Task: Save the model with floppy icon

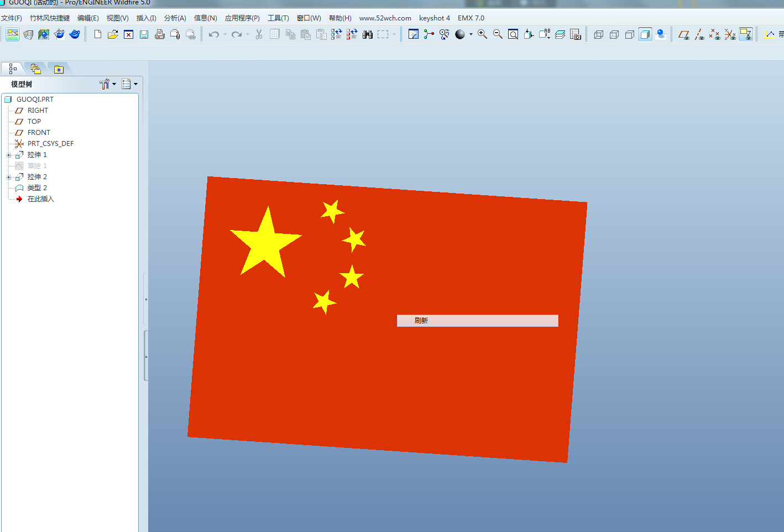Action: (x=144, y=34)
